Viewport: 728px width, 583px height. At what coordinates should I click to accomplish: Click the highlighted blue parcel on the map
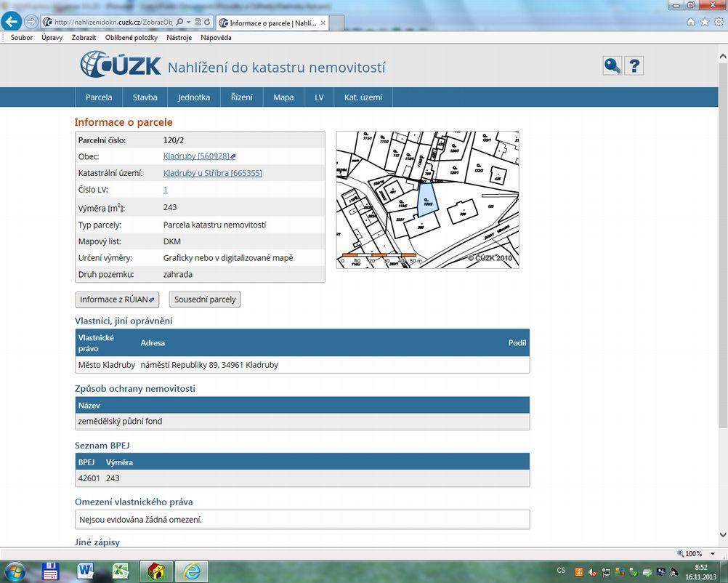click(427, 200)
